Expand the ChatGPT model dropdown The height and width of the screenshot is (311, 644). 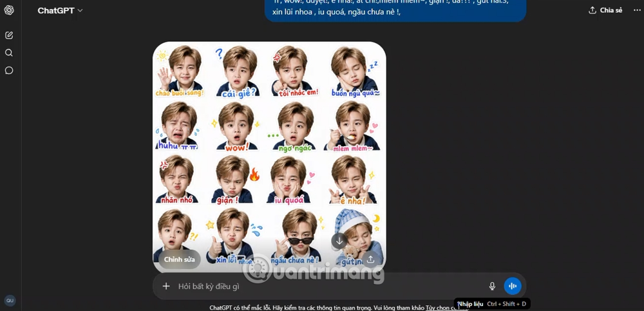60,11
